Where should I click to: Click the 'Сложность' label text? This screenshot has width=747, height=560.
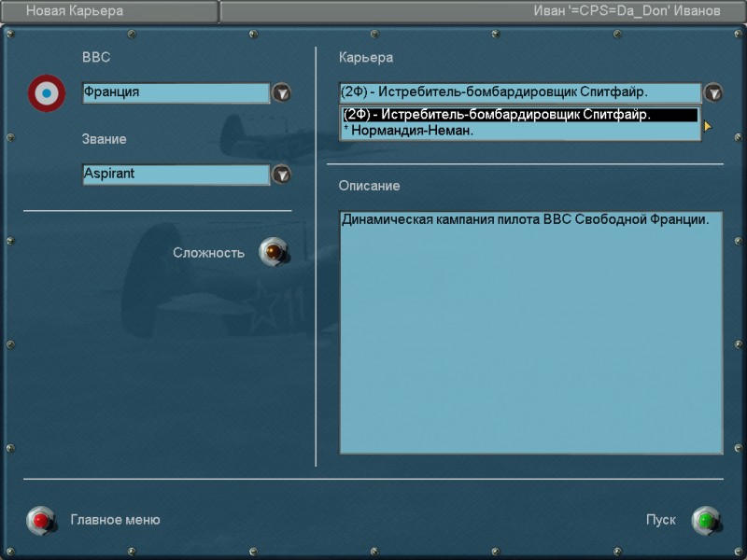point(208,253)
